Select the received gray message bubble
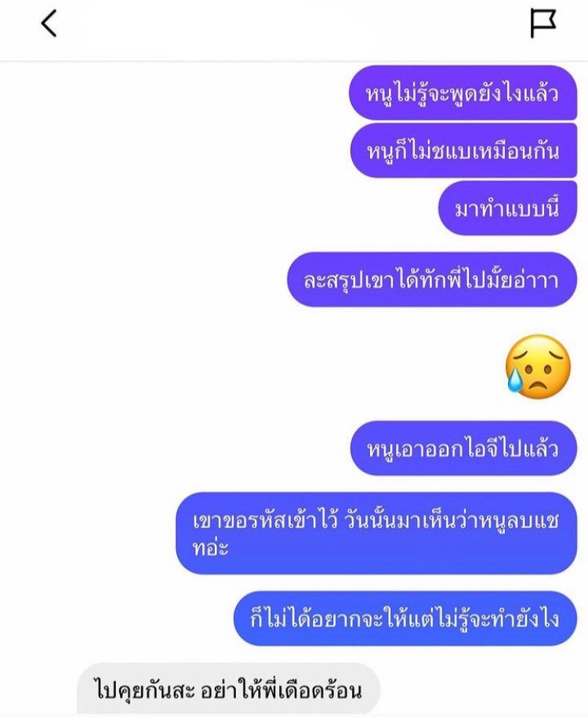Screen dimensions: 588x717 coord(228,690)
